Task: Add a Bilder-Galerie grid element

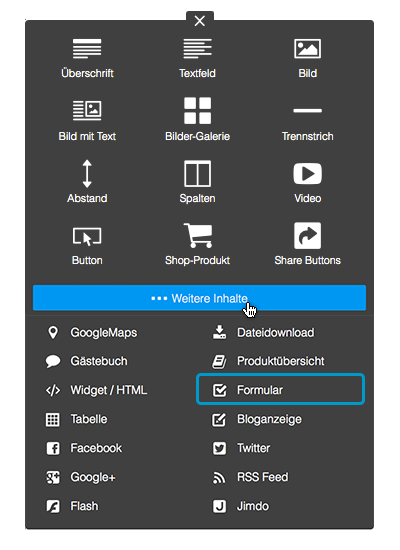Action: (x=197, y=119)
